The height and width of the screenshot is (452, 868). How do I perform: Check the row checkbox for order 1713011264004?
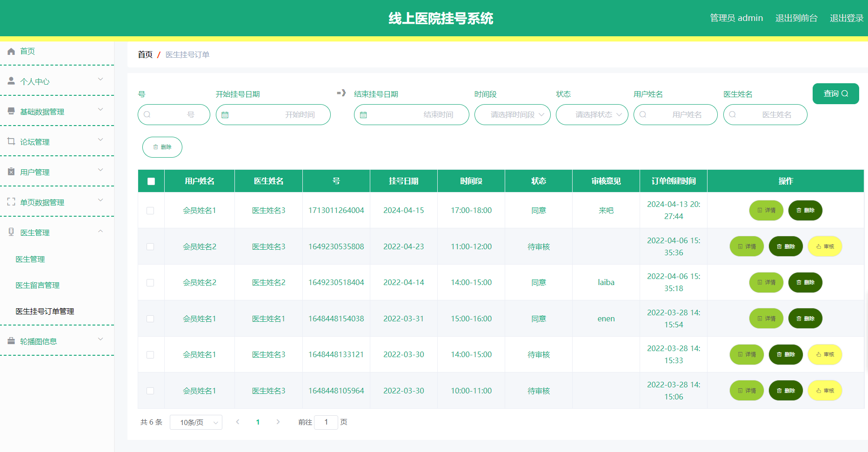[150, 210]
